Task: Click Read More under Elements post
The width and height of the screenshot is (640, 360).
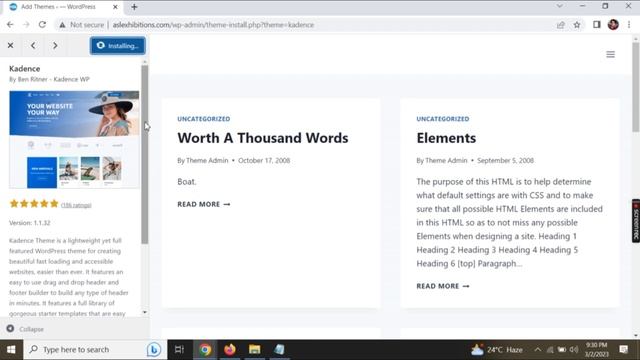Action: click(x=443, y=286)
